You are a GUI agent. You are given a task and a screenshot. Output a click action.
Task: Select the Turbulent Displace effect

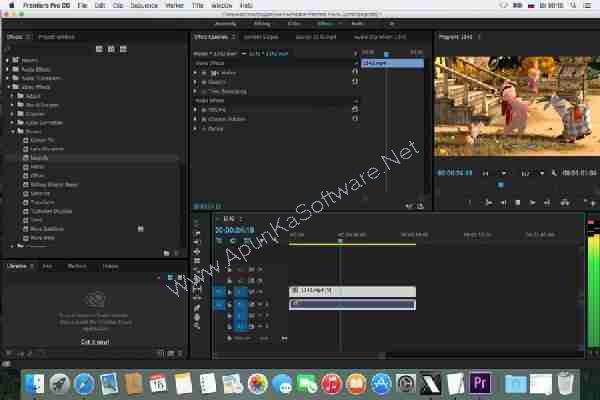[x=51, y=211]
